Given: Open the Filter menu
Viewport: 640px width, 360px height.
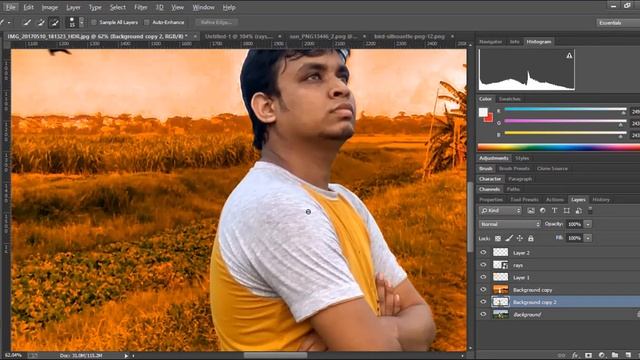Looking at the screenshot, I should pos(141,7).
